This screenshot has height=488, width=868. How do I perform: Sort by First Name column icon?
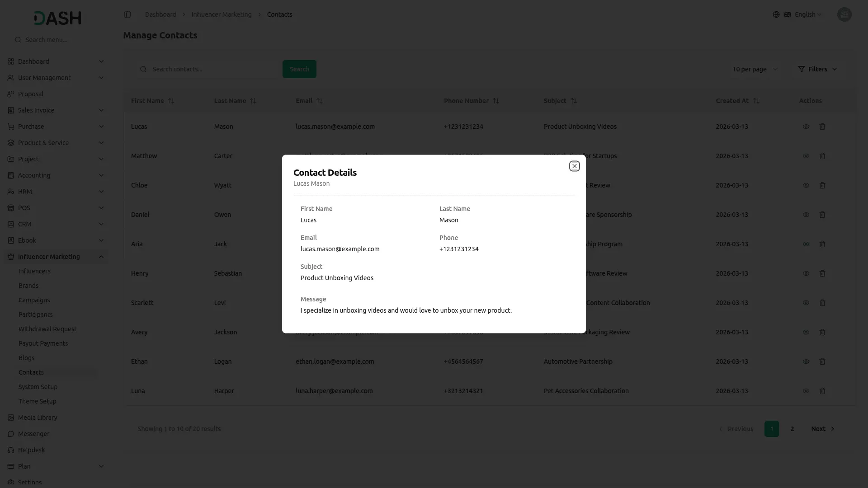171,101
